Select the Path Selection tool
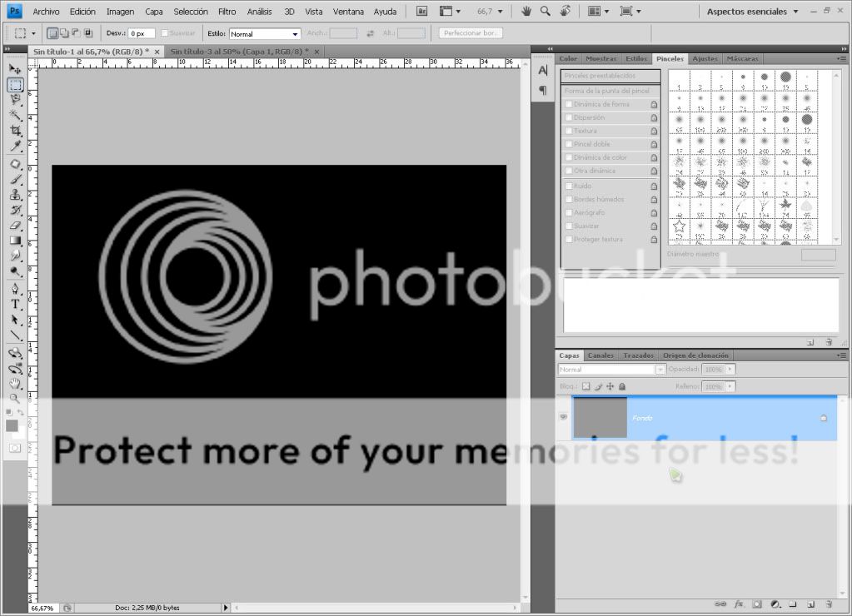 pos(15,320)
